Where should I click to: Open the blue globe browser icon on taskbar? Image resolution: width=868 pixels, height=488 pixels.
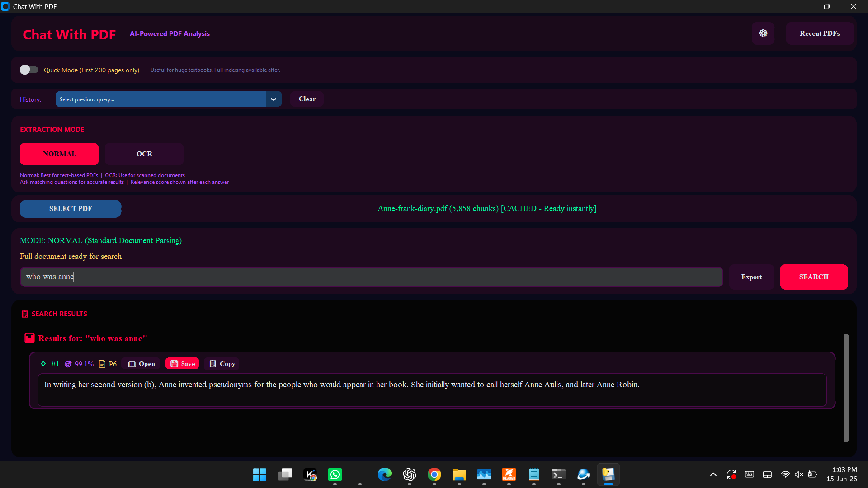[584, 474]
